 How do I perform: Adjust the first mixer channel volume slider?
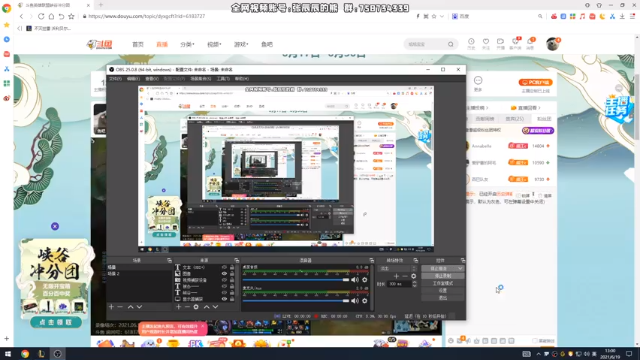pyautogui.click(x=296, y=280)
